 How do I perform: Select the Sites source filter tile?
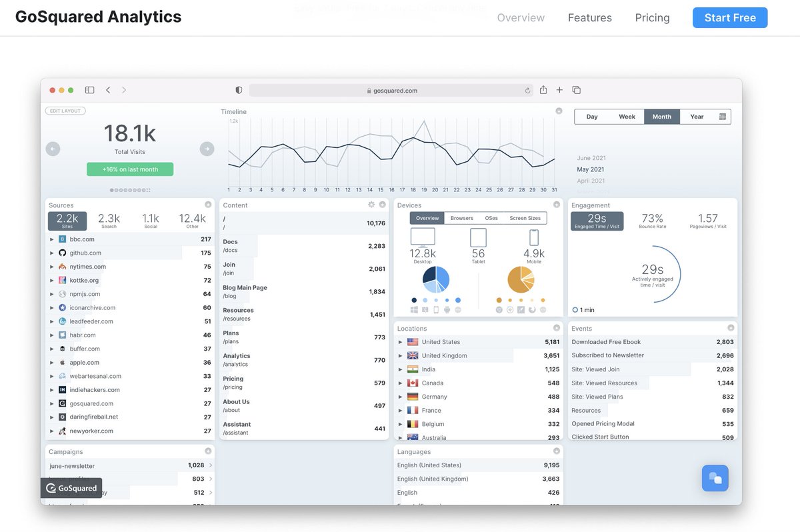(x=67, y=221)
